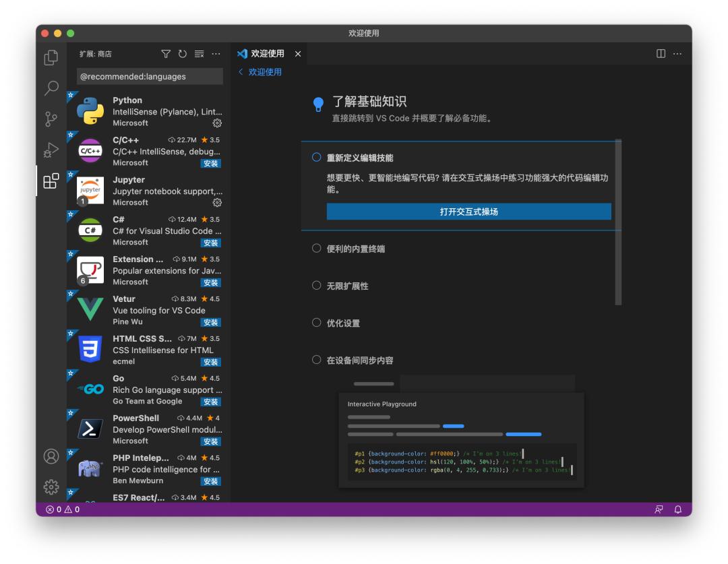Image resolution: width=728 pixels, height=564 pixels.
Task: Install the C# extension
Action: 211,243
